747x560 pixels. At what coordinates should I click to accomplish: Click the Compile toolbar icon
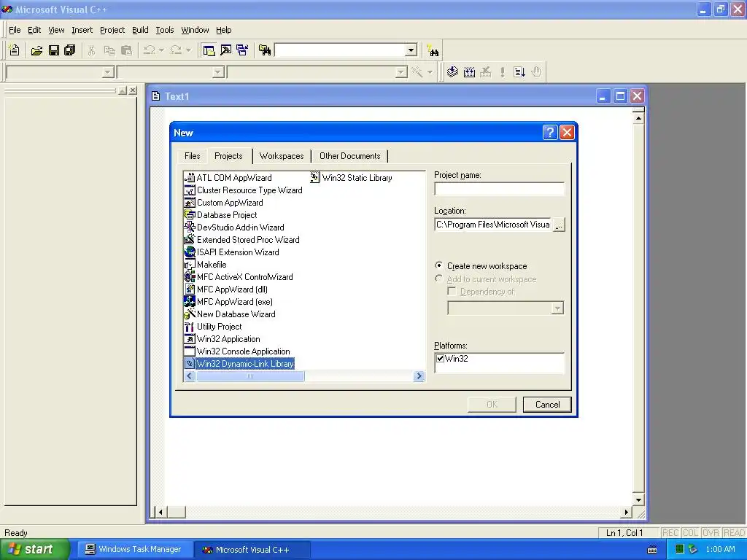[452, 72]
